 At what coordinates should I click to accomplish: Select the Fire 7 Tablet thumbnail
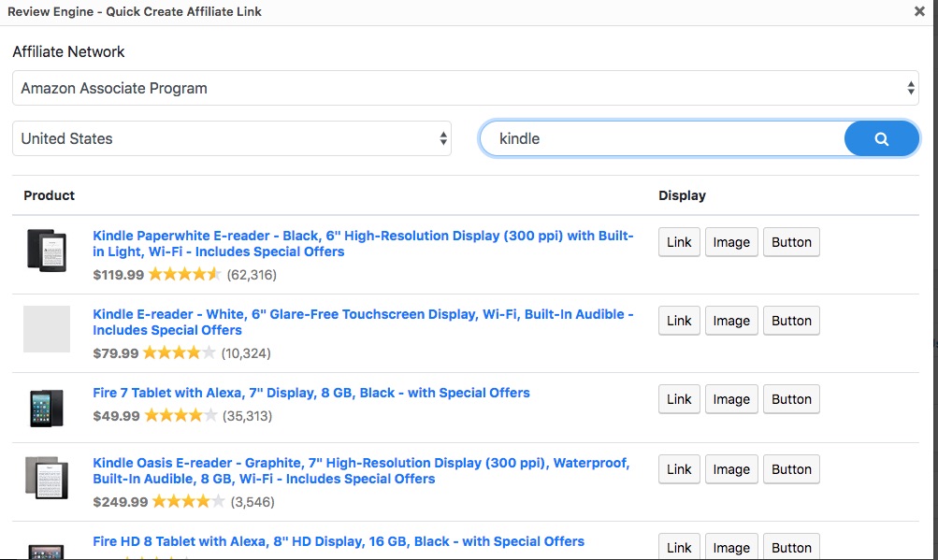tap(47, 408)
